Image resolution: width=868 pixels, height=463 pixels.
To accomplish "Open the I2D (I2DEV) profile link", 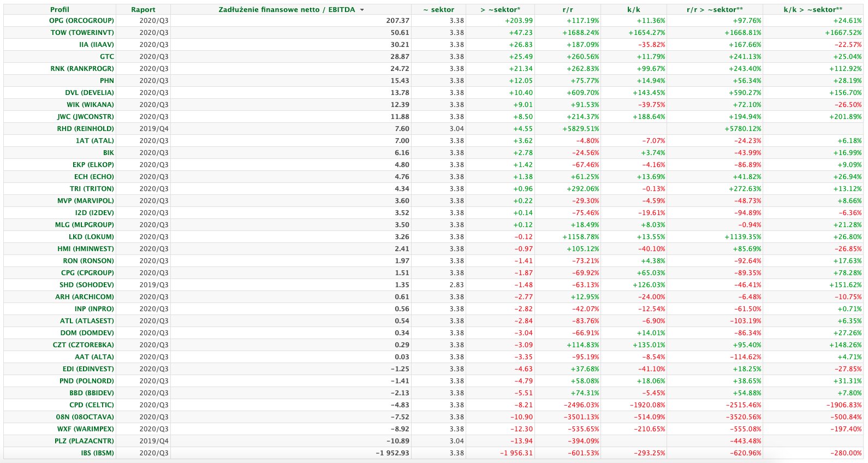I will 95,212.
